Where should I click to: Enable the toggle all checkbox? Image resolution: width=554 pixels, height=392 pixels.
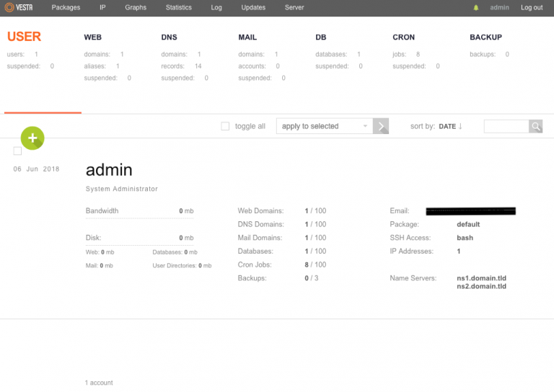(225, 126)
